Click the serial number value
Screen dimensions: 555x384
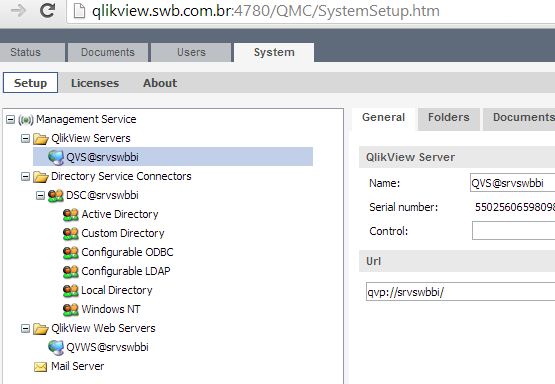coord(515,207)
